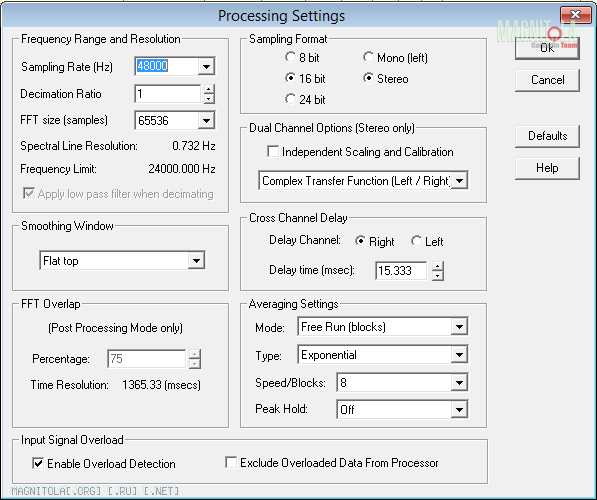The width and height of the screenshot is (597, 500).
Task: Increase the Decimation Ratio with up arrow
Action: (209, 89)
